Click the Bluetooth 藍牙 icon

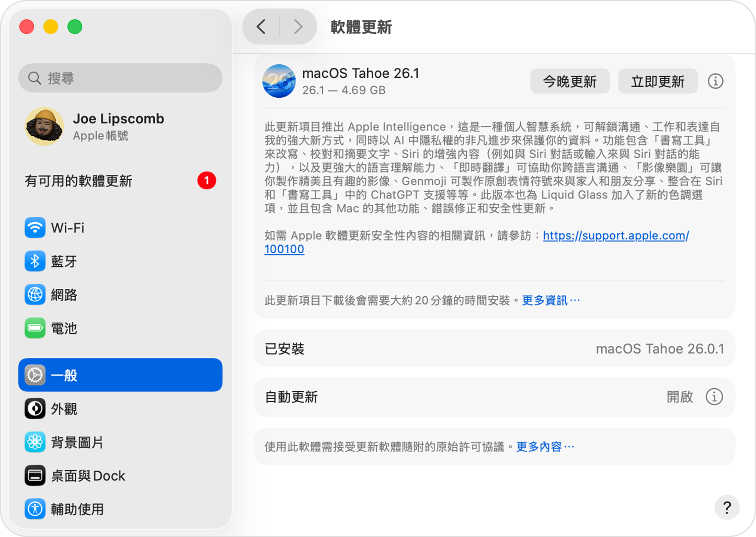(x=35, y=261)
